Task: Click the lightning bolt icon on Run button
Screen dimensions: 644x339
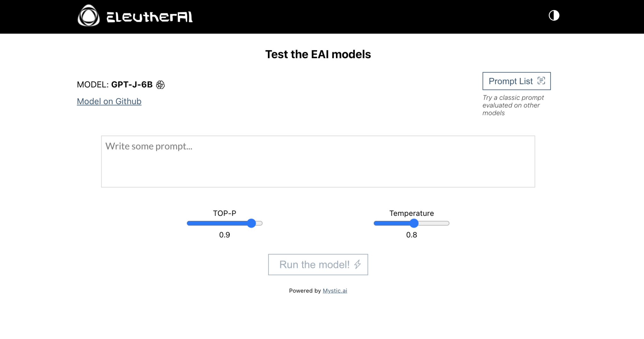Action: click(x=358, y=265)
